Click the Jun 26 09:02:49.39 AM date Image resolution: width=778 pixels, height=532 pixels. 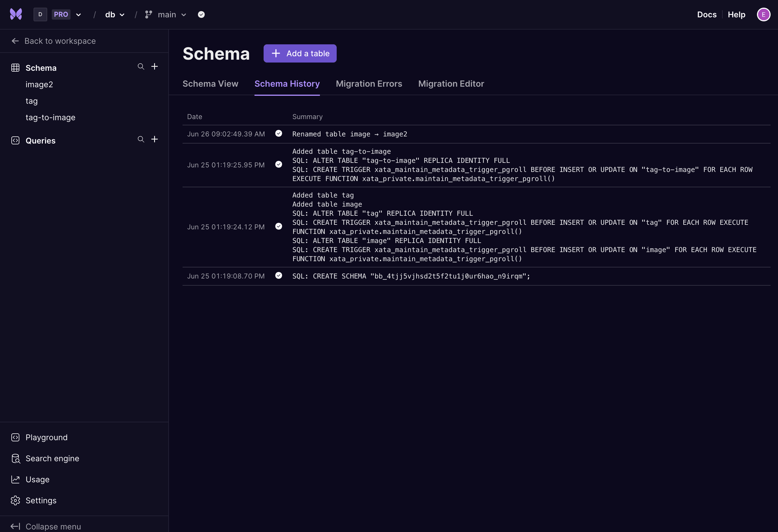226,134
